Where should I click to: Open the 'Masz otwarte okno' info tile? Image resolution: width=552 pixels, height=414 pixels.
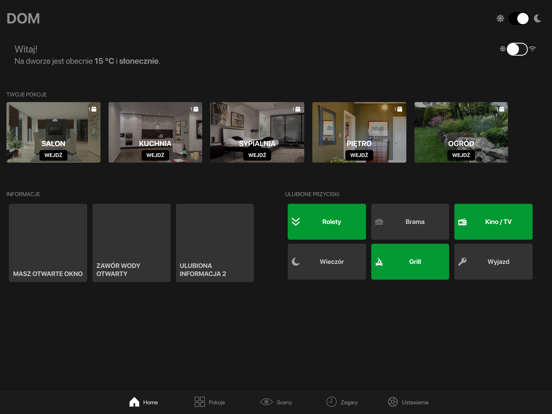pyautogui.click(x=48, y=243)
